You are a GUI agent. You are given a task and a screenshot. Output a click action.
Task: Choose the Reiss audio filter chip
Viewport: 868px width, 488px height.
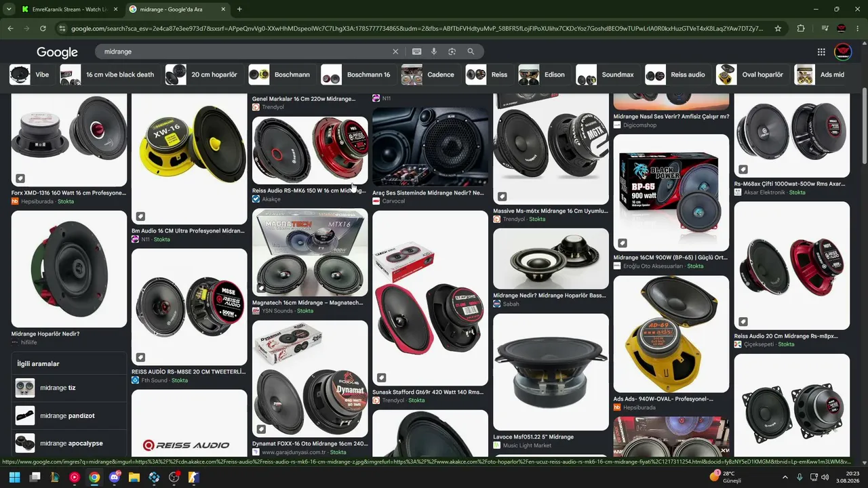(677, 75)
